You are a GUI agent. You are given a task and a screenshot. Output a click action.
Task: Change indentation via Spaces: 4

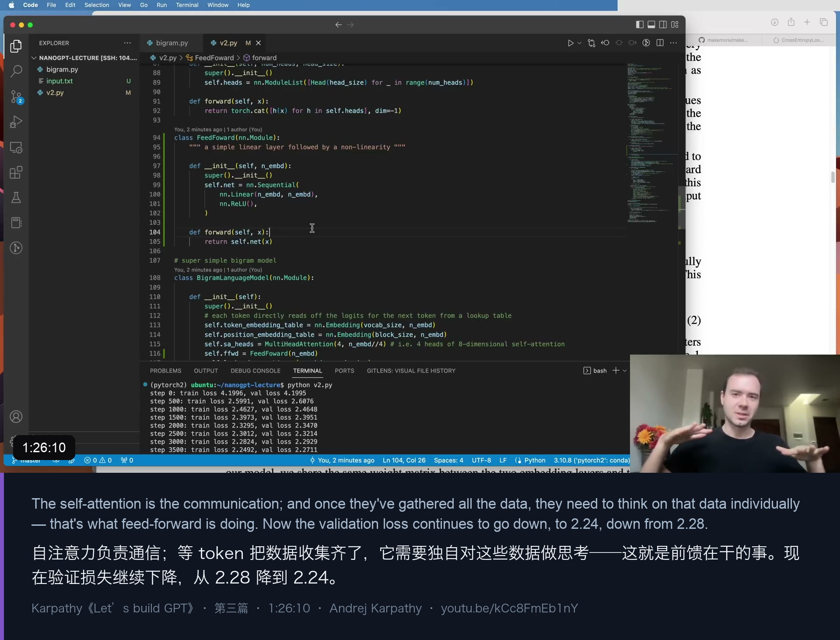click(448, 460)
